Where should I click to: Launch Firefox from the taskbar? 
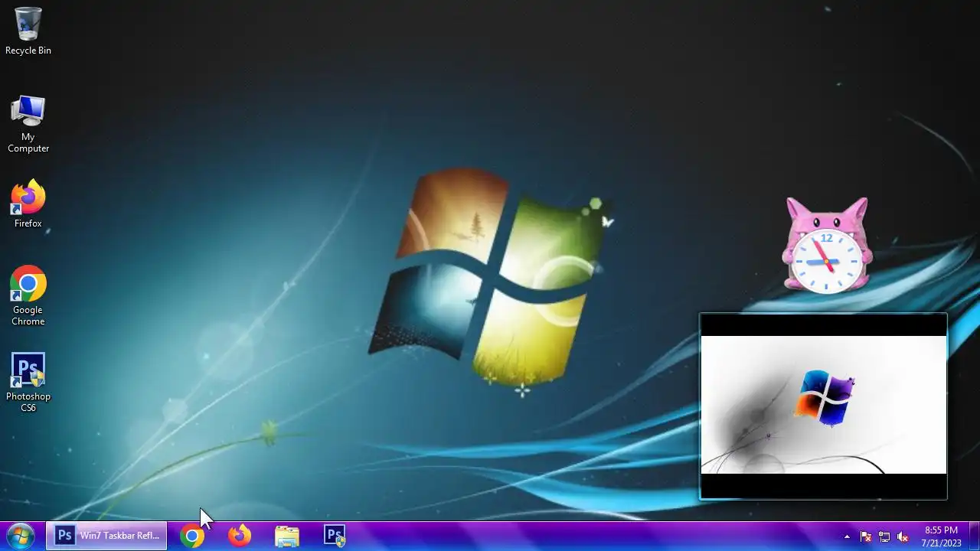coord(240,536)
